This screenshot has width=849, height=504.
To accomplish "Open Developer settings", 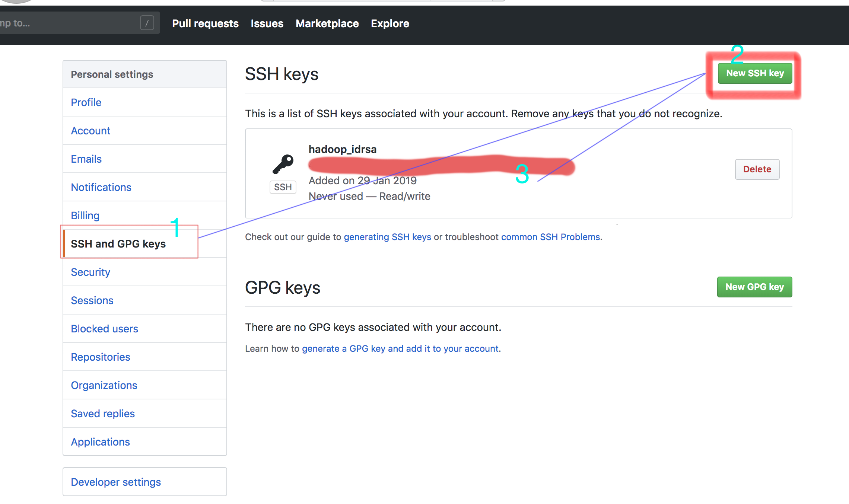I will [x=145, y=482].
